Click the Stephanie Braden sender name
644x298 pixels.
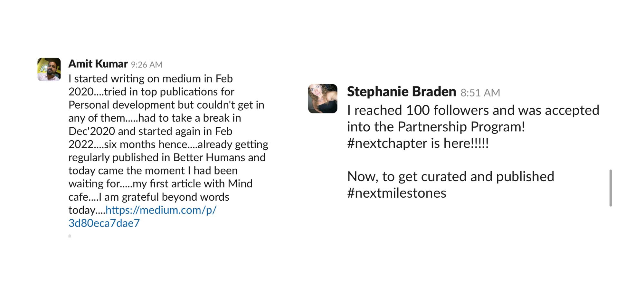coord(402,92)
